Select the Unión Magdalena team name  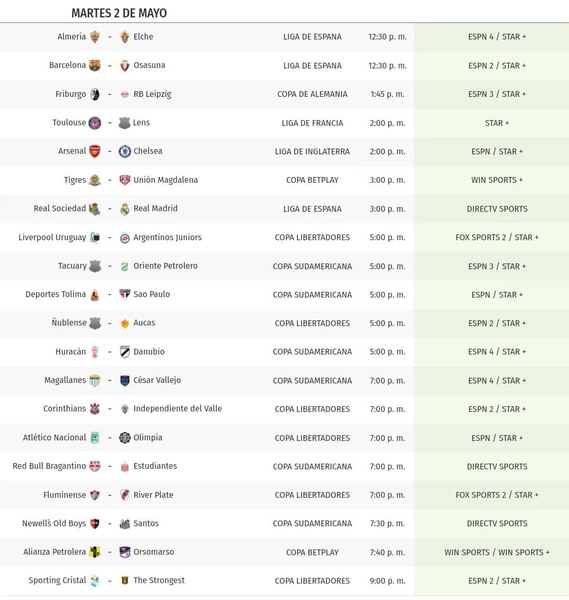(166, 180)
